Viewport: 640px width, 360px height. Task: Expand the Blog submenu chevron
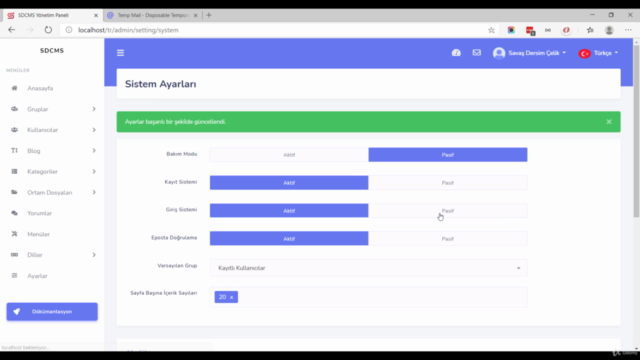click(94, 151)
